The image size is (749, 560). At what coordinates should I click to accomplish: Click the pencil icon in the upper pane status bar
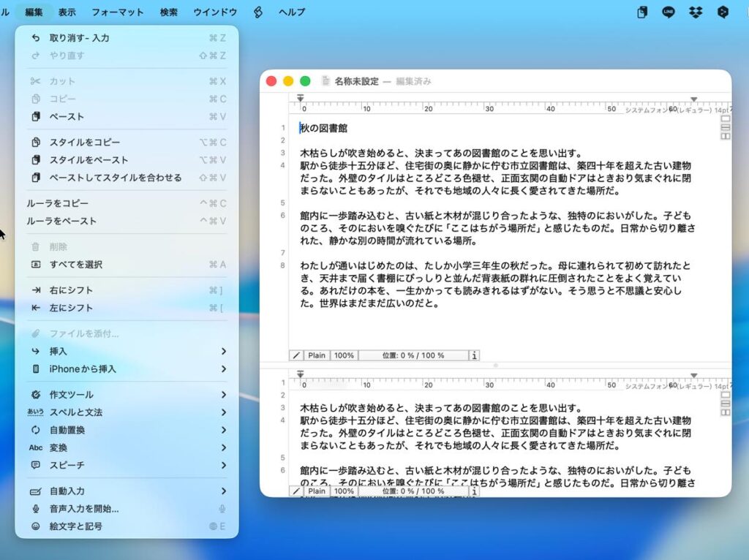point(296,355)
